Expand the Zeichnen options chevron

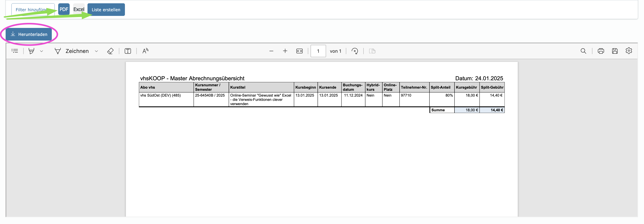96,51
